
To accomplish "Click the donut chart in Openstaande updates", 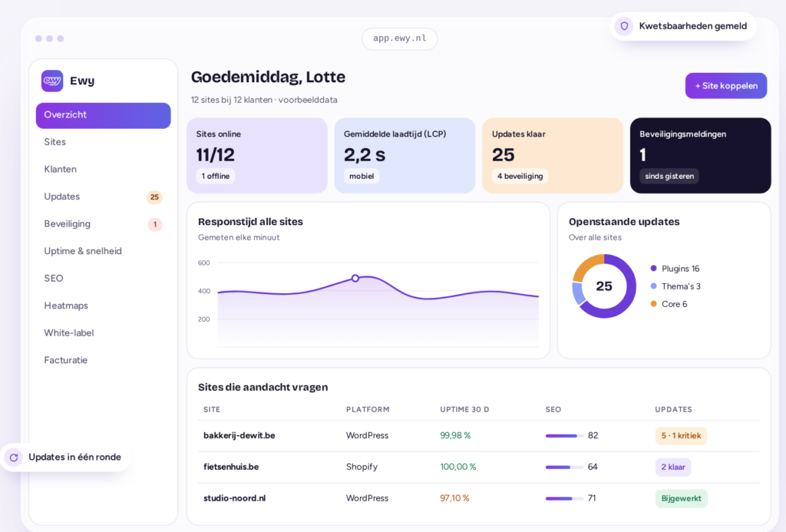I will click(604, 286).
